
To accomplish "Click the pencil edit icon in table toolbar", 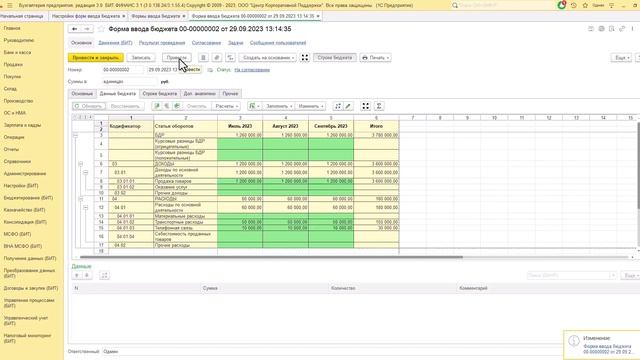I will 348,106.
